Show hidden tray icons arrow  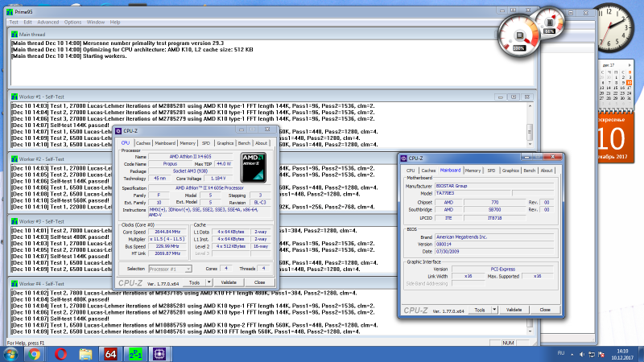pyautogui.click(x=572, y=354)
